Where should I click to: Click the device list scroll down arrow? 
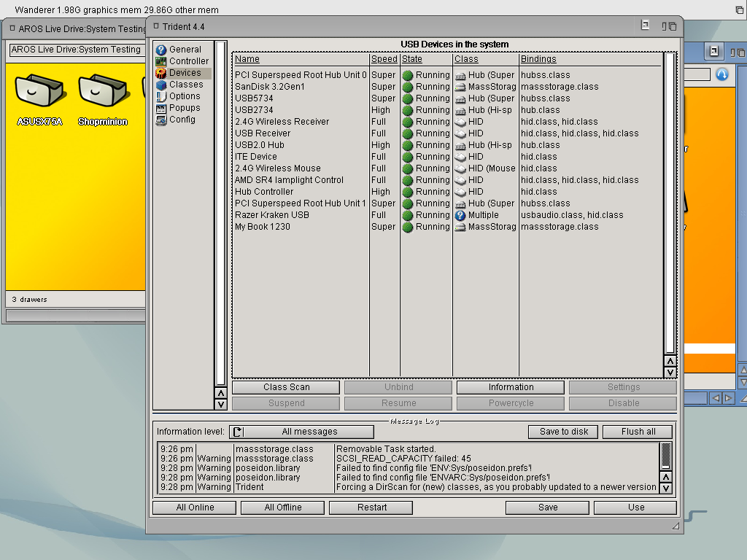pyautogui.click(x=670, y=373)
